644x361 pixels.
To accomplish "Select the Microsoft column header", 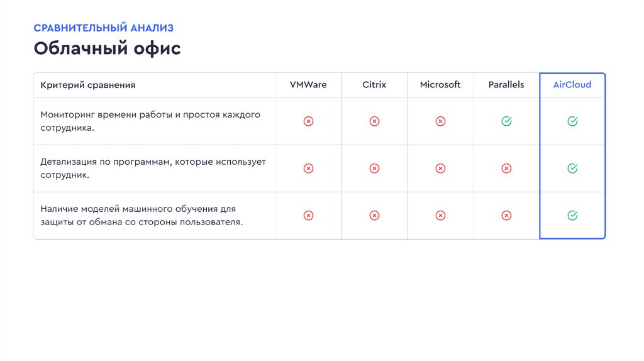I will click(x=440, y=85).
